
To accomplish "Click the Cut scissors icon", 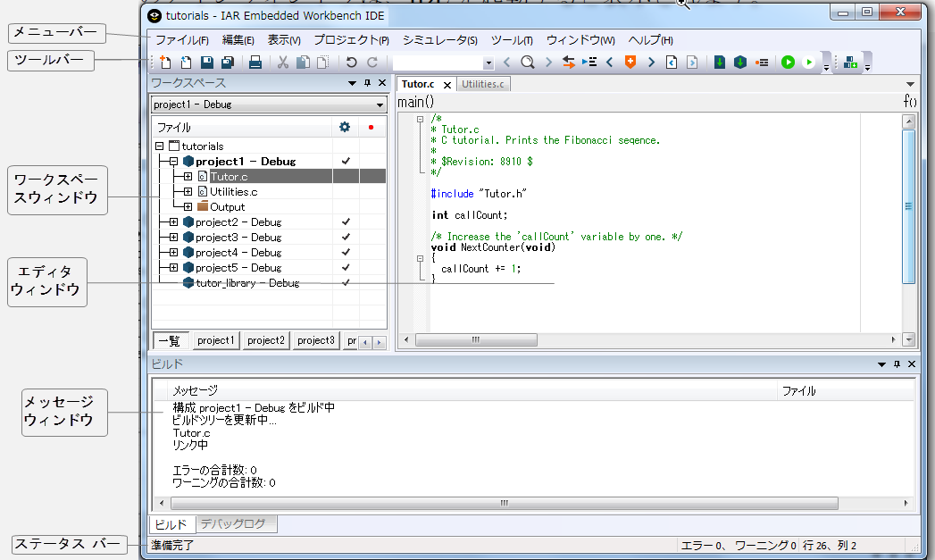I will pos(282,63).
